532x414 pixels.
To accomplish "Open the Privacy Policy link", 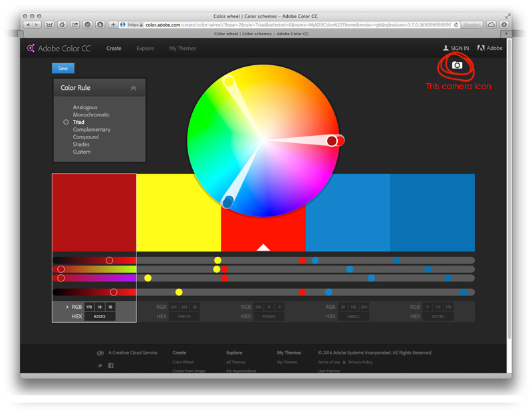I will pyautogui.click(x=360, y=362).
